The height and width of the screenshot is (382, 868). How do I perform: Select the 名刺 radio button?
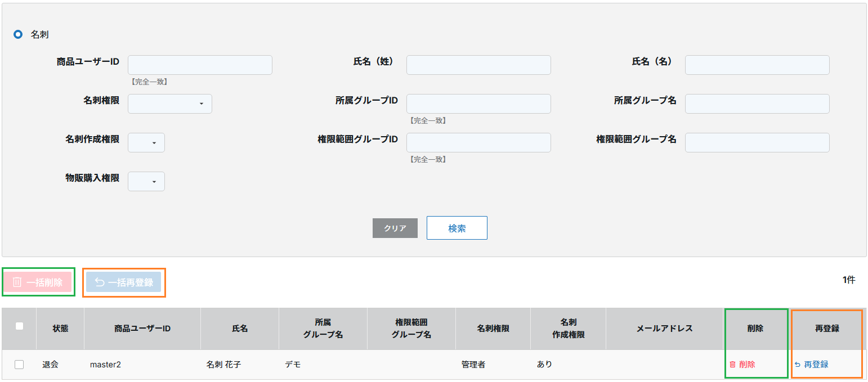click(x=18, y=34)
